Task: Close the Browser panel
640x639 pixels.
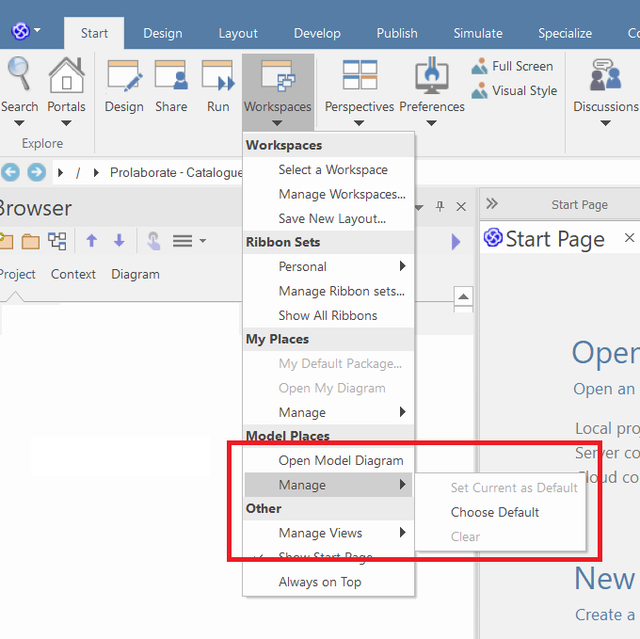Action: tap(461, 206)
